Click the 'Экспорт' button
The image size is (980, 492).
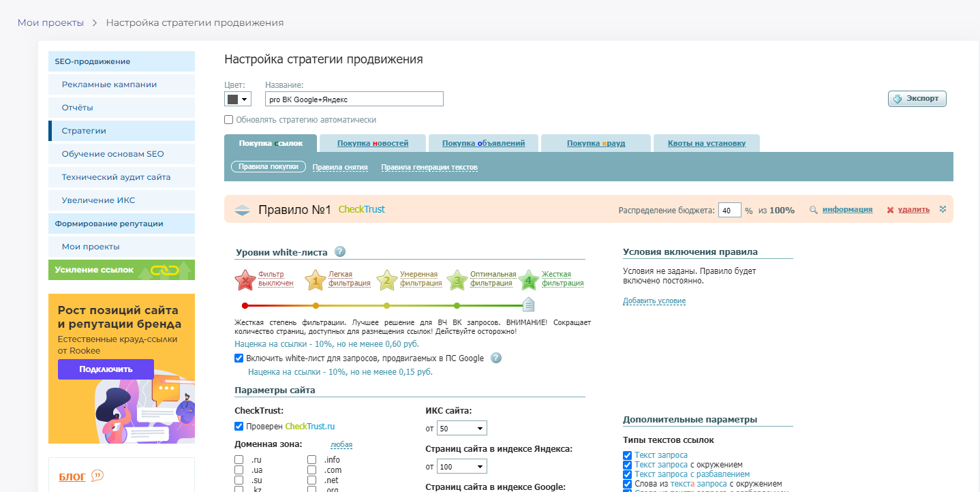[917, 99]
